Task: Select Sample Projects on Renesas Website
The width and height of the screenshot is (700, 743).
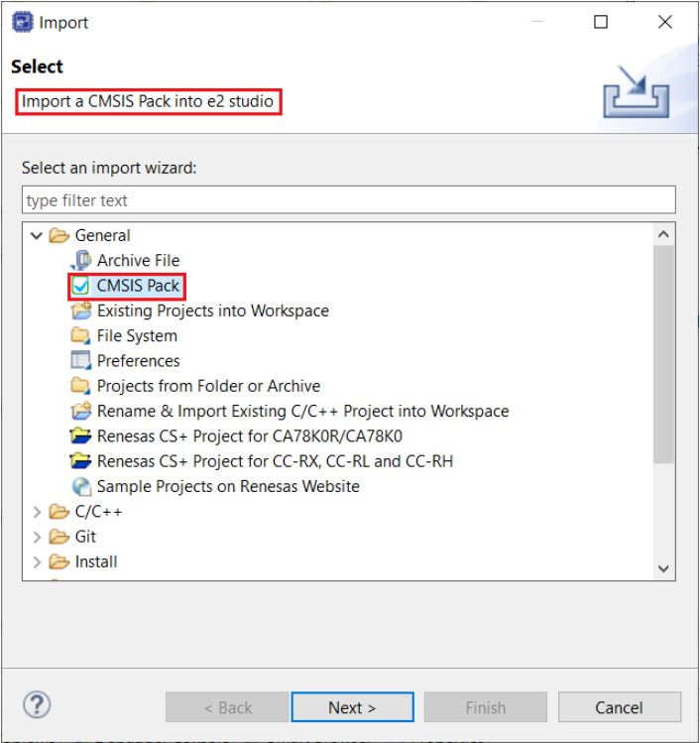Action: tap(228, 487)
